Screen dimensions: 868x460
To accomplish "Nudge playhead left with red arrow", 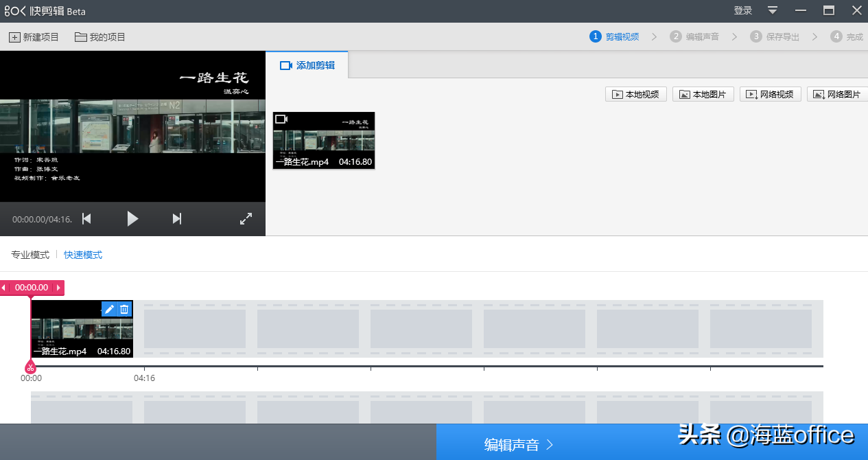I will 4,288.
